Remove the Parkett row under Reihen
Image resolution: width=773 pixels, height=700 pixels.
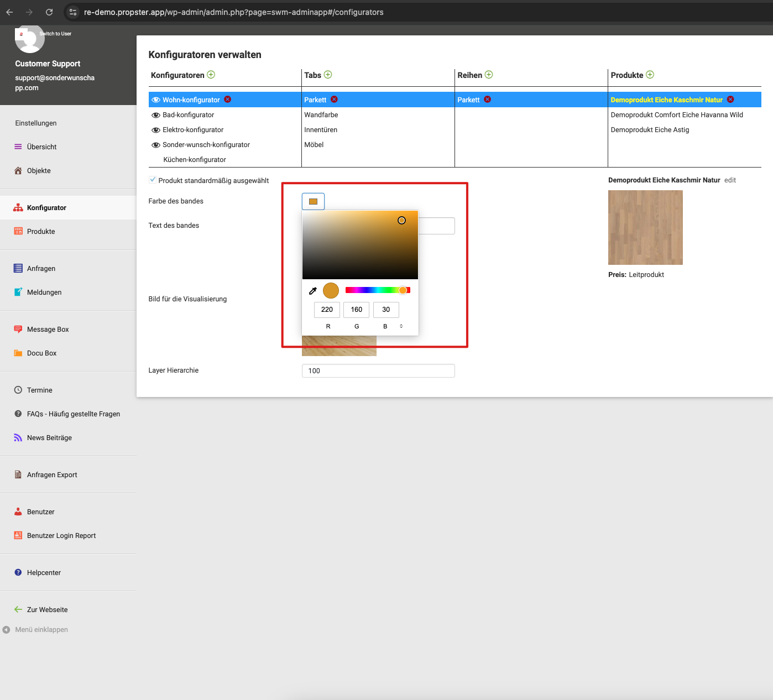click(x=487, y=100)
